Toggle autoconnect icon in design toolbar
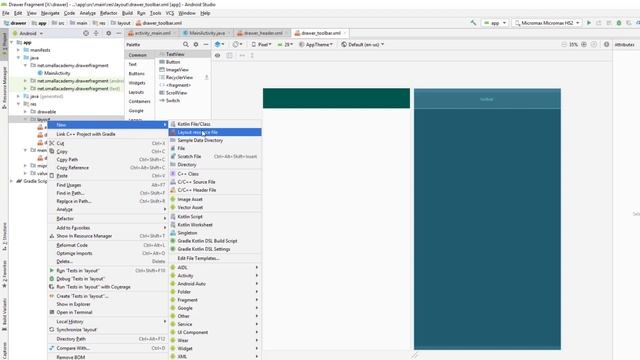 [229, 55]
